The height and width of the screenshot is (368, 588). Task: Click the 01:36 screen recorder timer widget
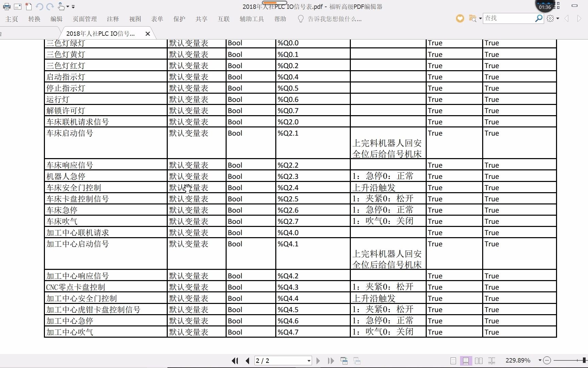click(545, 6)
